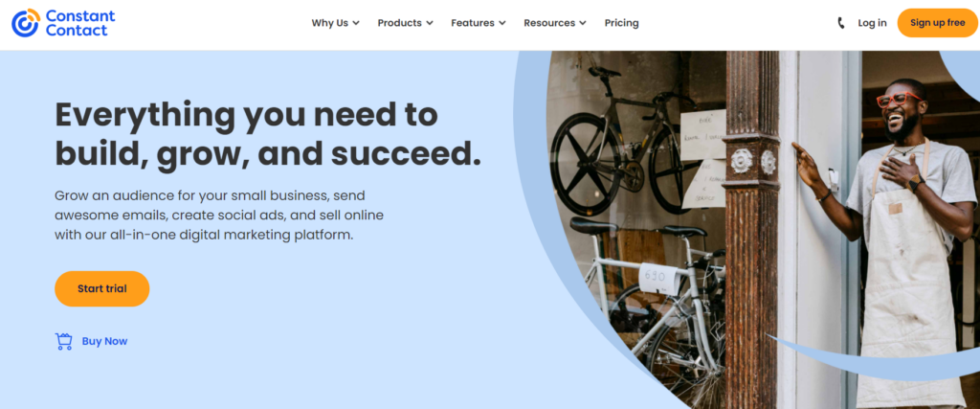Open the Why Us menu
The image size is (980, 409).
coord(336,23)
